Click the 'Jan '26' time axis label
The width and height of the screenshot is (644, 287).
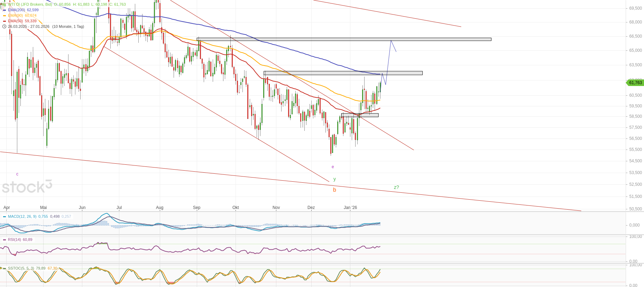click(x=350, y=208)
